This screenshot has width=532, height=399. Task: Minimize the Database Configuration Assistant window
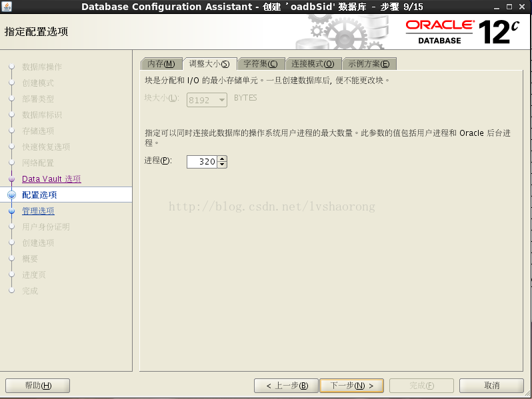[497, 7]
